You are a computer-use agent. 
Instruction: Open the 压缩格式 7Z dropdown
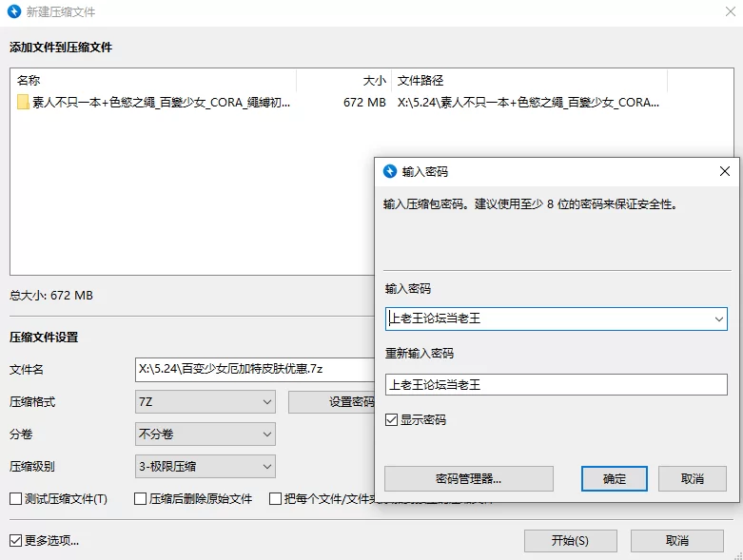[x=205, y=402]
